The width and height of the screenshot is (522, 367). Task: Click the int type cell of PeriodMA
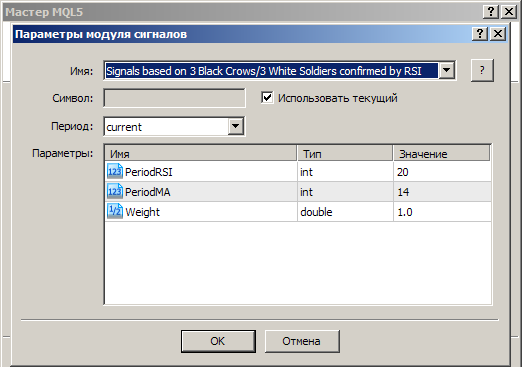tap(345, 192)
